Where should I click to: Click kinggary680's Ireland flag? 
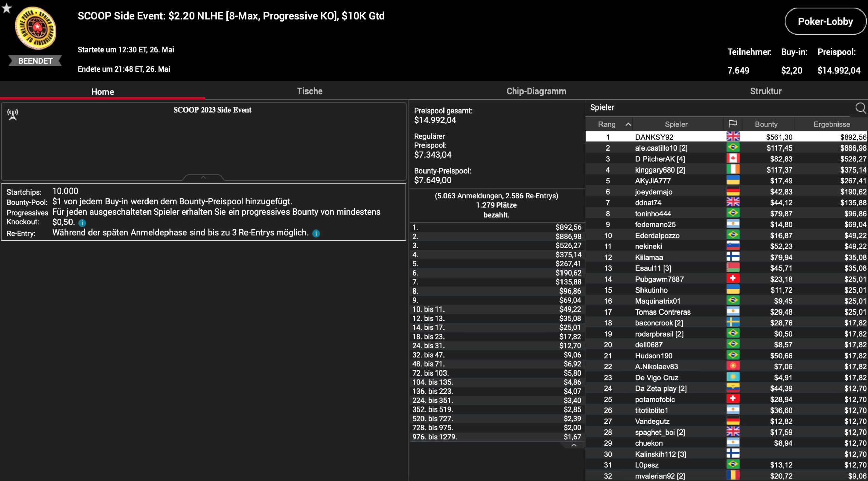point(733,169)
